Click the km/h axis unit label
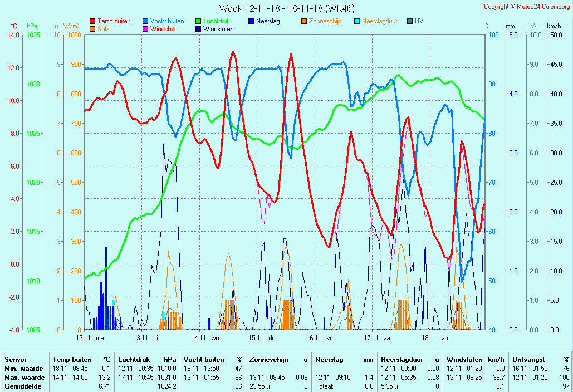The image size is (573, 392). (x=554, y=26)
